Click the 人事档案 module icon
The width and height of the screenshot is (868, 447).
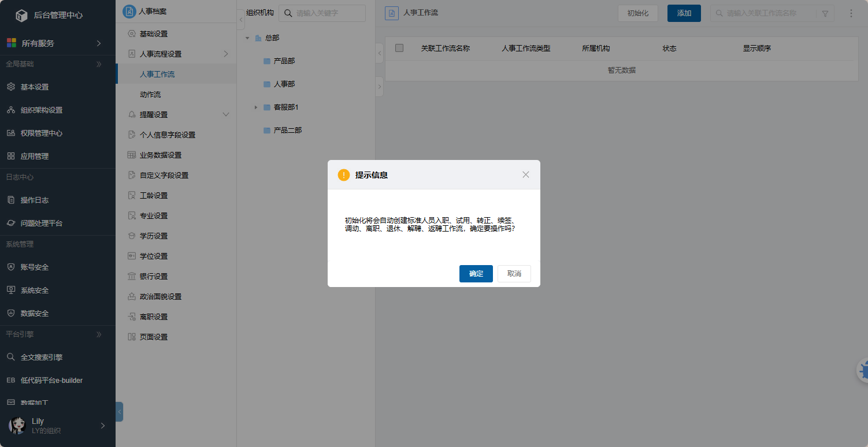coord(129,12)
